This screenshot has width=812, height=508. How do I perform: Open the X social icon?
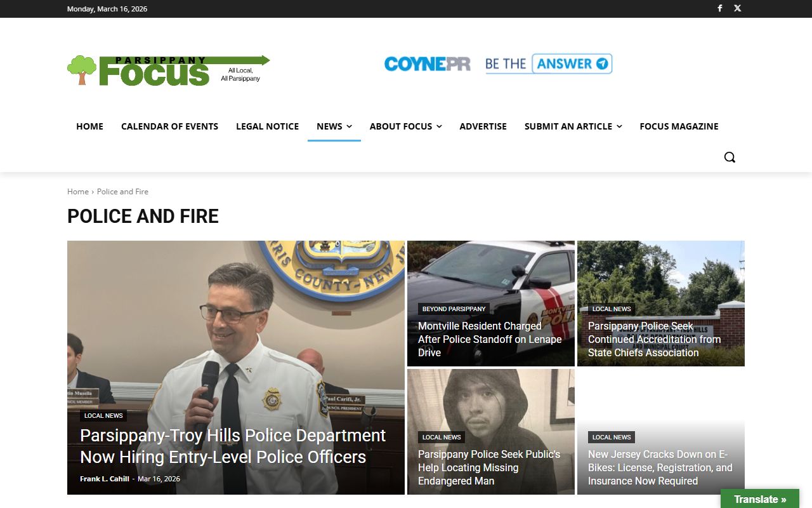point(738,8)
